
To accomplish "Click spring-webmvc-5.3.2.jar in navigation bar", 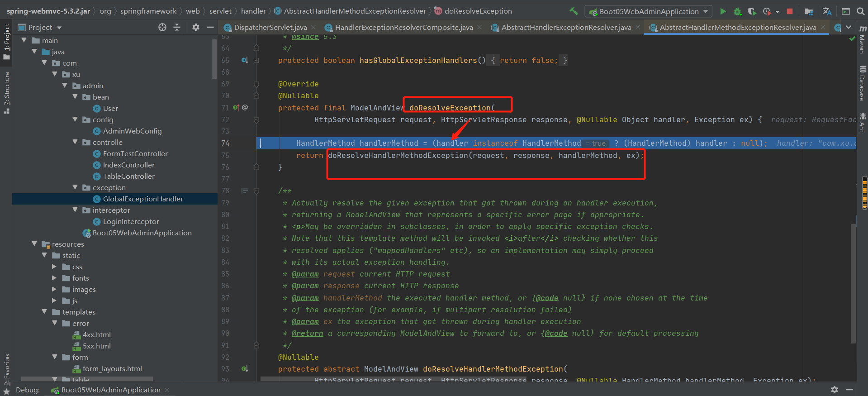I will click(x=48, y=11).
